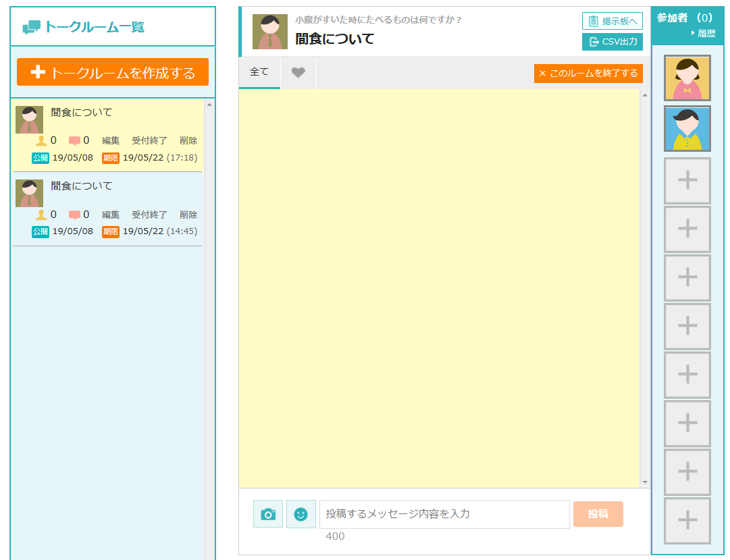The height and width of the screenshot is (560, 730).
Task: Click the chat area scrollbar down arrow
Action: point(644,482)
